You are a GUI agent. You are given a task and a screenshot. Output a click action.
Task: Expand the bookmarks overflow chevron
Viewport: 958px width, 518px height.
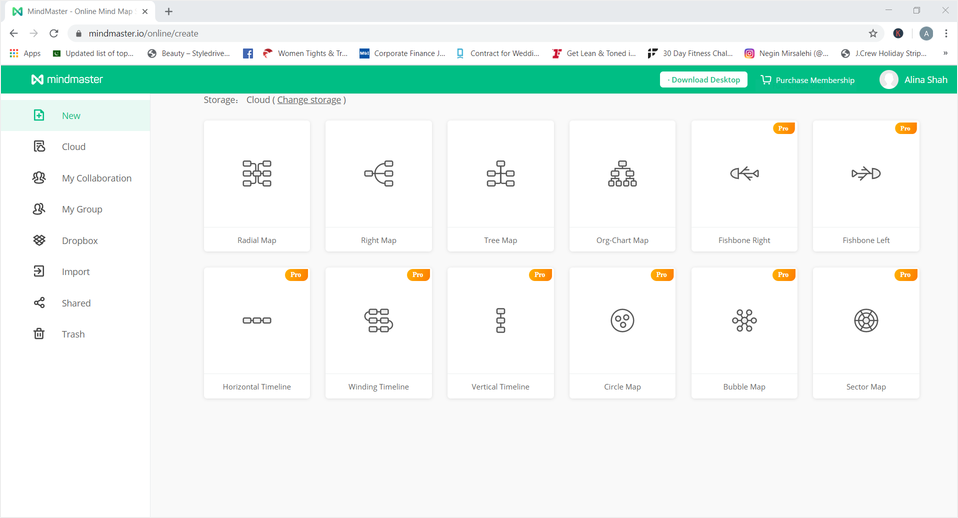[x=945, y=53]
